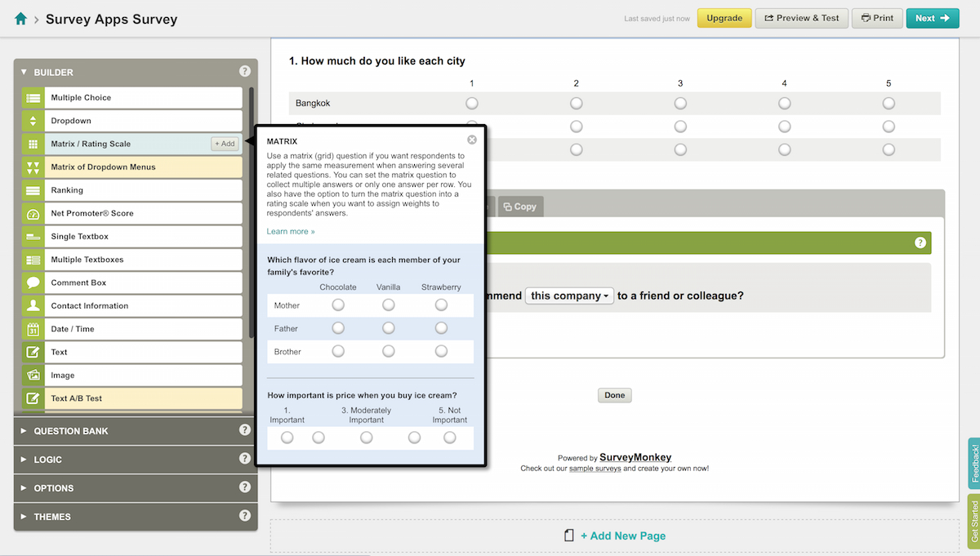Click the Net Promoter Score gauge icon

pos(33,214)
